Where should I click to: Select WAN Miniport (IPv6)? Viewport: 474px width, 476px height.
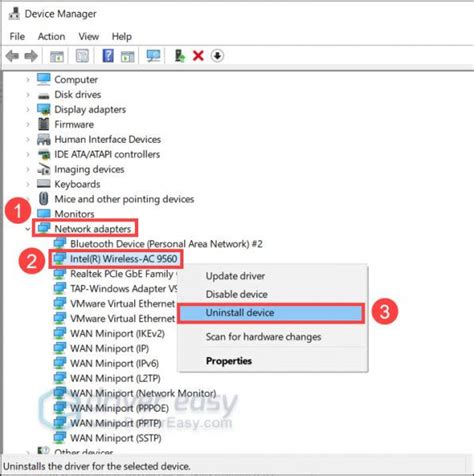pos(114,363)
